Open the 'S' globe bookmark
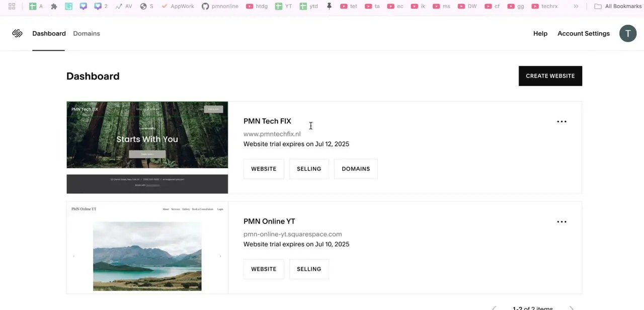 click(147, 6)
